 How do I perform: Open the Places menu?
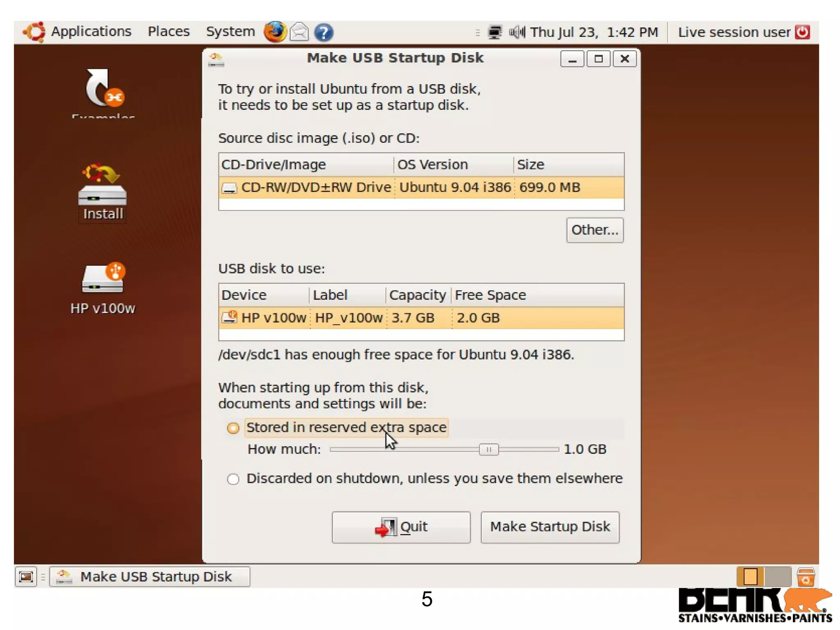point(169,32)
